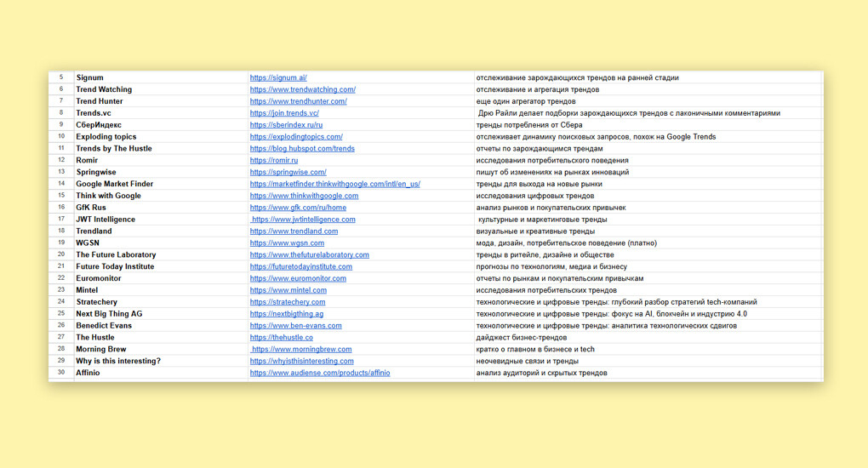Image resolution: width=868 pixels, height=468 pixels.
Task: Select the Signum name cell
Action: click(x=161, y=77)
